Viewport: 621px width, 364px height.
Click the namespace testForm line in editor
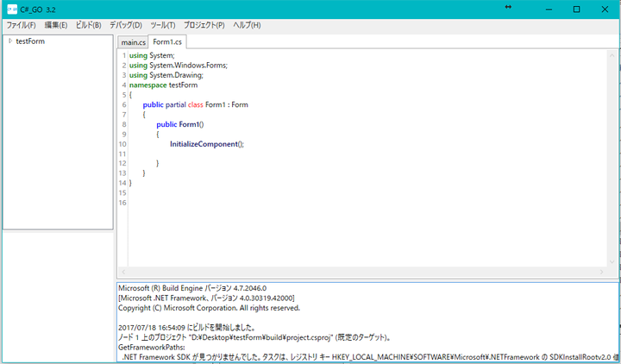(165, 85)
